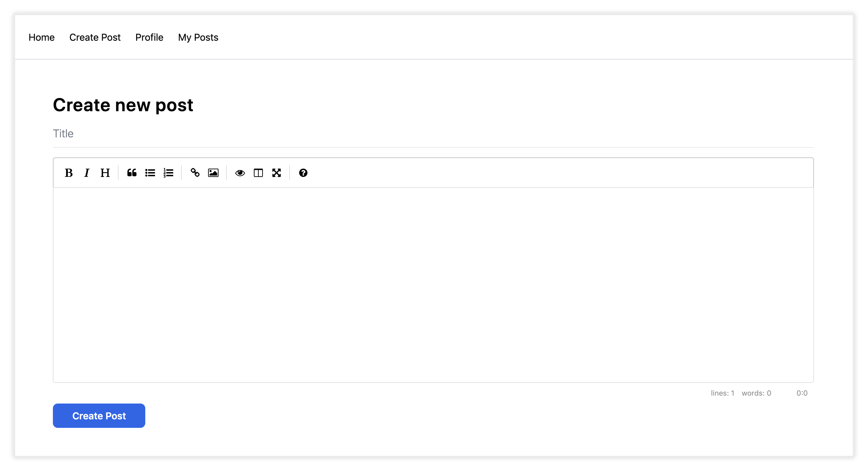Click inside the post body editor

[x=434, y=284]
